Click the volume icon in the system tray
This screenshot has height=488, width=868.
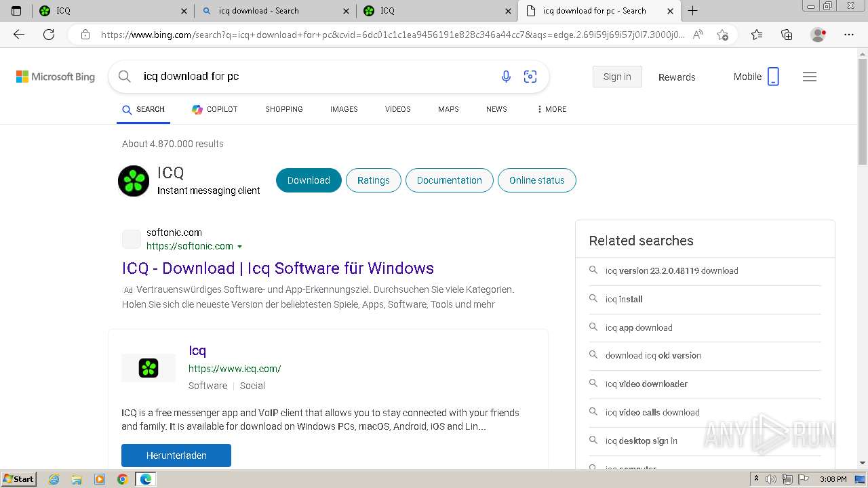(771, 479)
